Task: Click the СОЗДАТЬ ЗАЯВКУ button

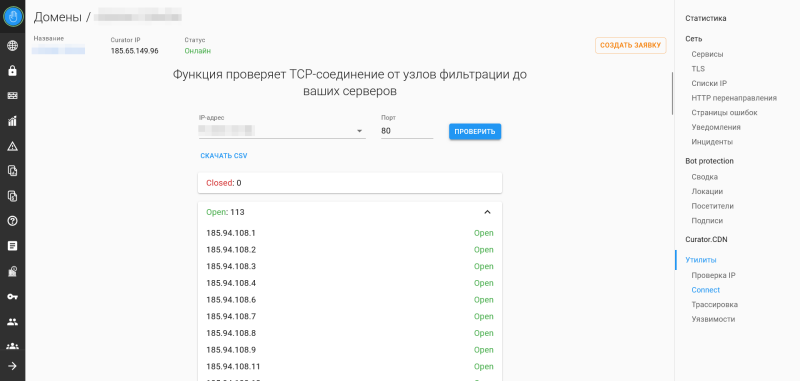Action: [x=631, y=45]
